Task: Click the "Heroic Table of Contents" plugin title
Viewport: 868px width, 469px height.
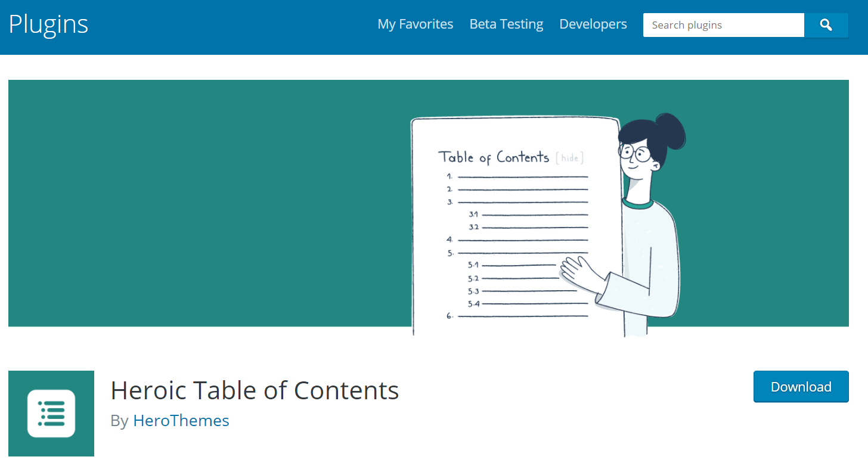Action: [x=255, y=390]
